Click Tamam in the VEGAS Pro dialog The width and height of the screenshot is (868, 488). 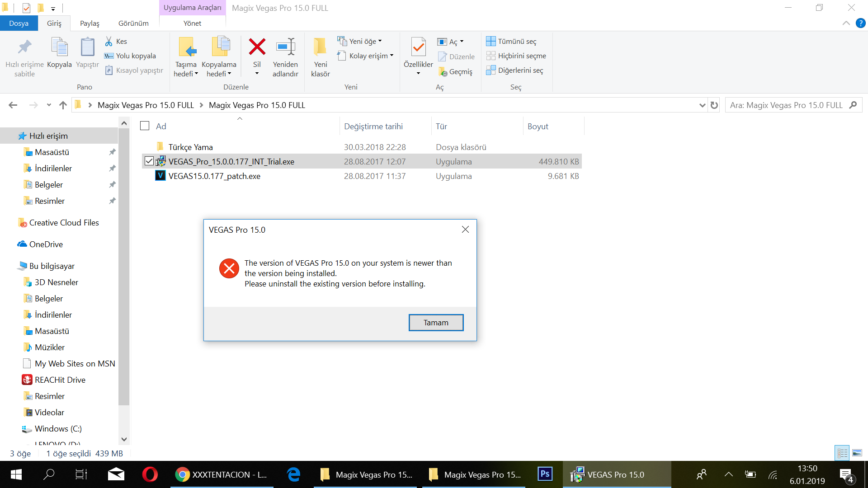(x=436, y=323)
